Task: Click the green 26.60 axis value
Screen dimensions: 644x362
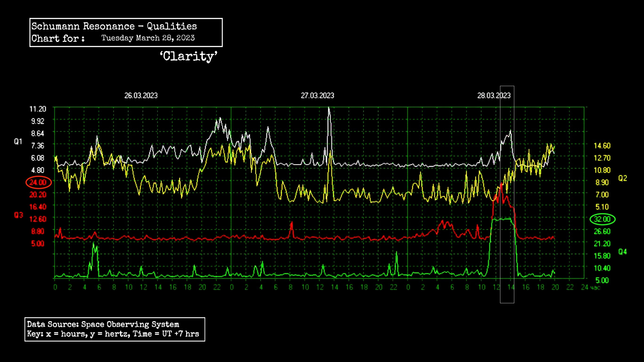Action: point(602,231)
